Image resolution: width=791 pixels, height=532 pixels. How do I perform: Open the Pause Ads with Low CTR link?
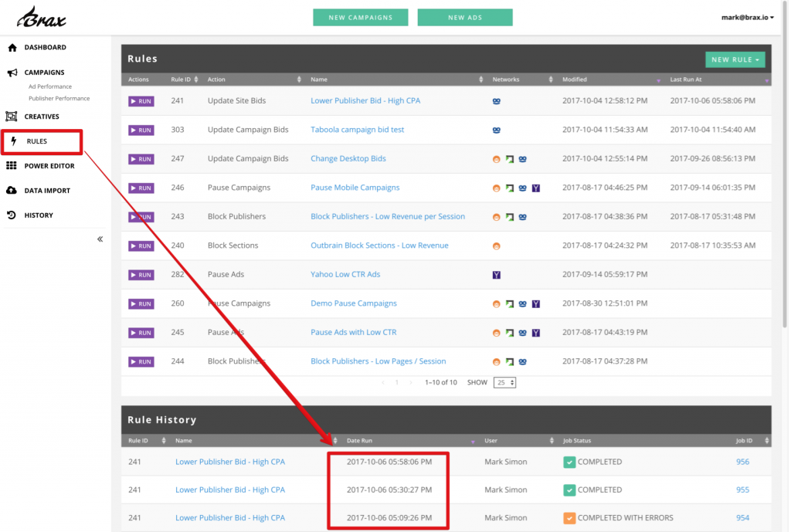point(354,332)
